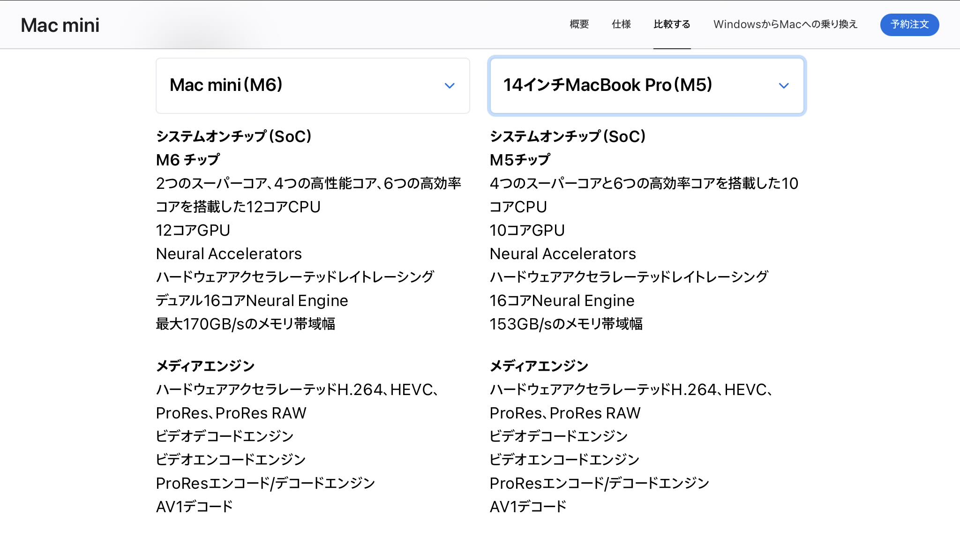This screenshot has height=560, width=960.
Task: Click the M5チップ heading
Action: pyautogui.click(x=520, y=160)
